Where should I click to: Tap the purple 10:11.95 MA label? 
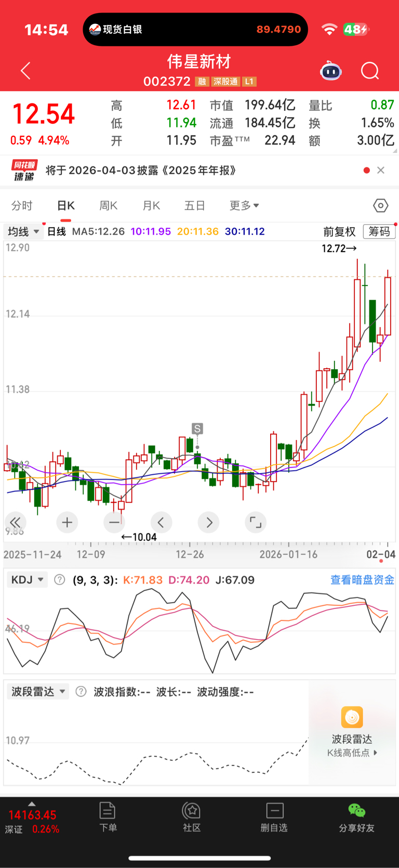151,231
